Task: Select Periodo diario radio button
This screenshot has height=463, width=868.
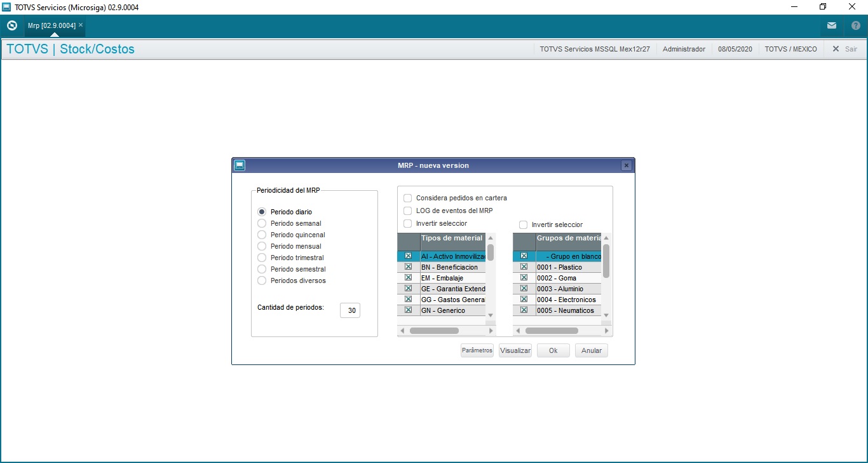Action: (x=262, y=212)
